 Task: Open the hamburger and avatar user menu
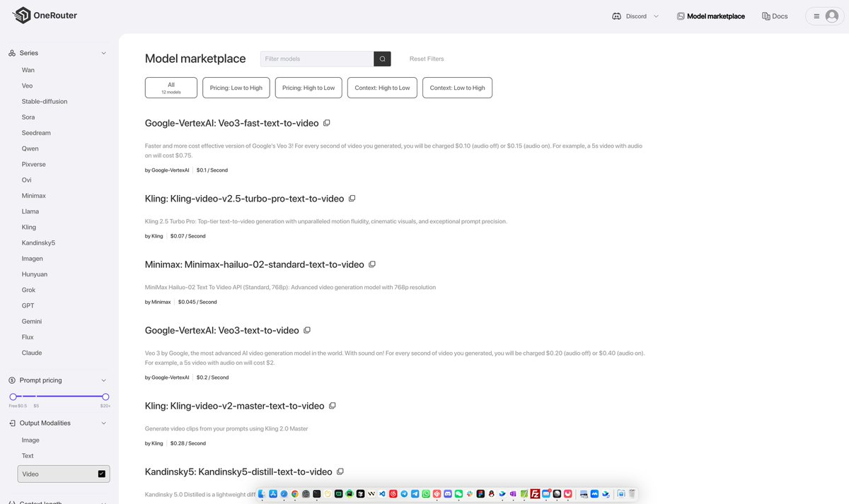click(x=825, y=16)
